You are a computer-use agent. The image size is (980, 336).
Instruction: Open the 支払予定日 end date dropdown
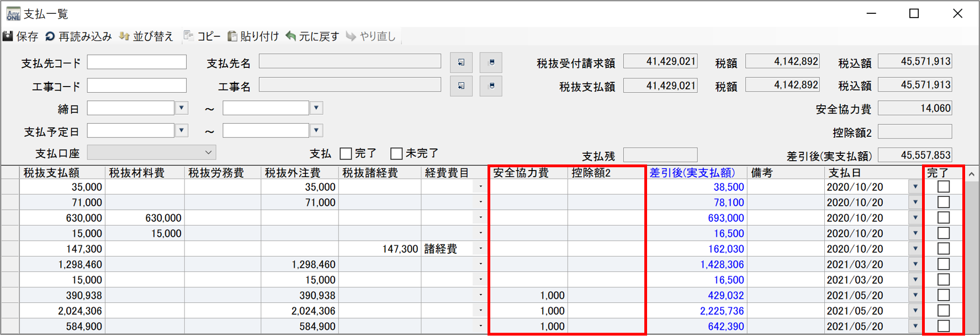coord(316,131)
